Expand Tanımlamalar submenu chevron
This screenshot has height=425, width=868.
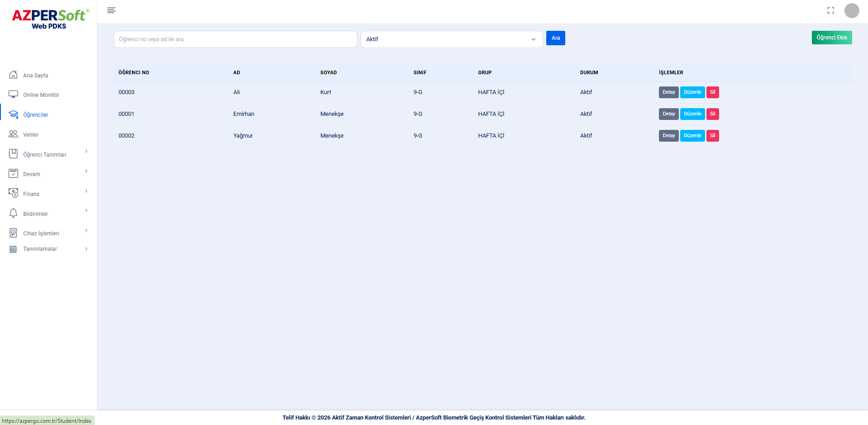[x=86, y=249]
